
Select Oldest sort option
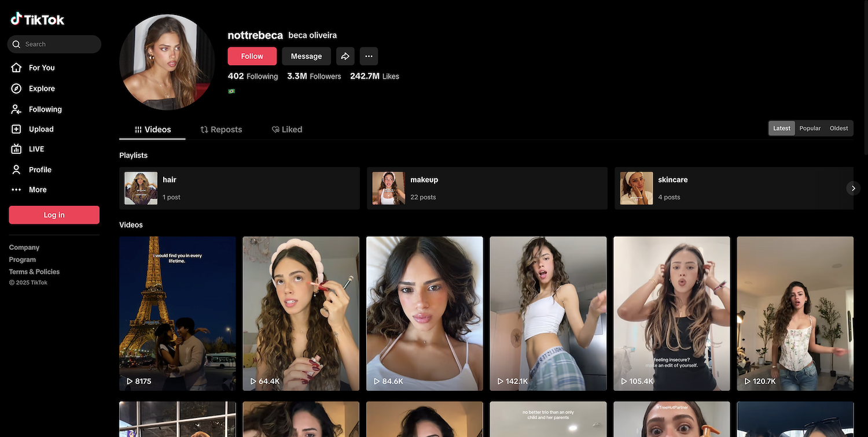[839, 128]
